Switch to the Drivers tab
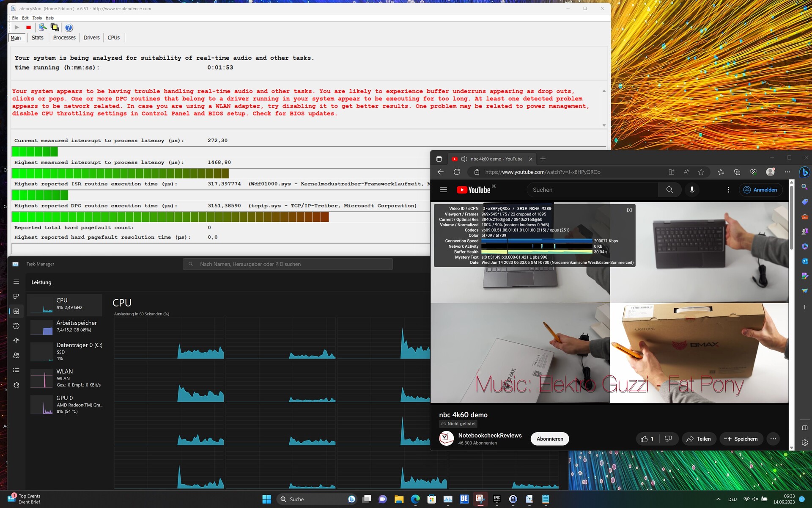The height and width of the screenshot is (508, 812). [x=91, y=38]
